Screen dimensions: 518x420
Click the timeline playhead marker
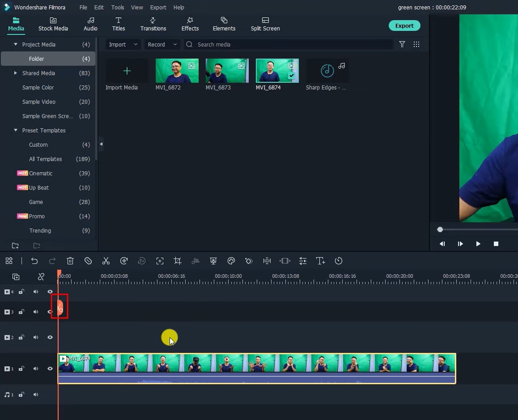point(59,273)
